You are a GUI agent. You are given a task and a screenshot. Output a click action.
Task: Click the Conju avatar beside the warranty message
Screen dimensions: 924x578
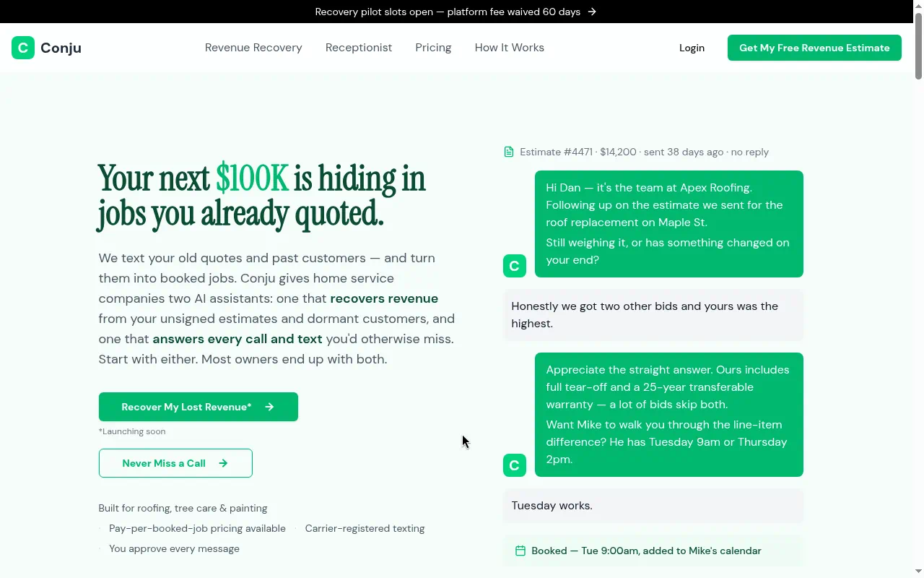(515, 465)
